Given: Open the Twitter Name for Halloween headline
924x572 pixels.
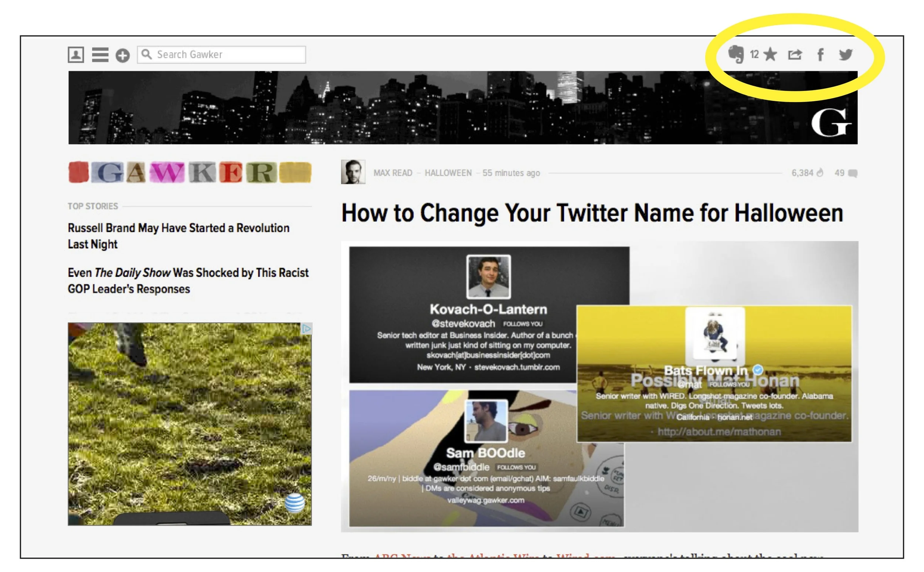Looking at the screenshot, I should pos(592,213).
